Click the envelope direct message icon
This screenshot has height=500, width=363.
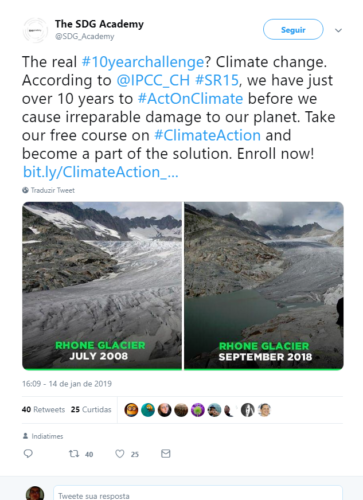tap(166, 453)
